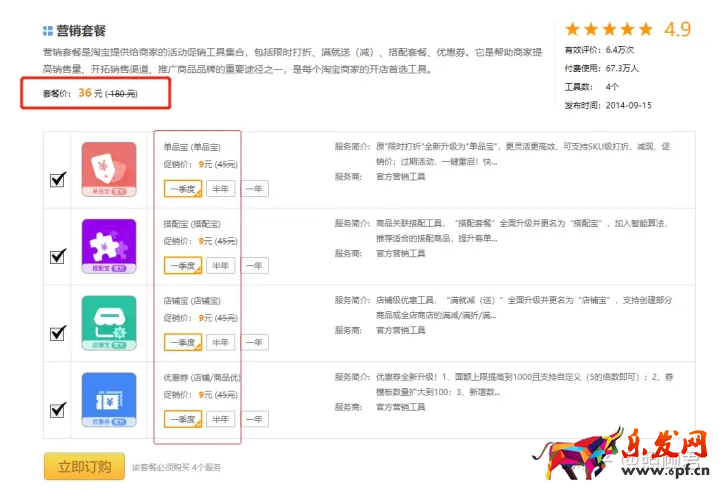720x491 pixels.
Task: Click the 营销套餐 heading text
Action: [x=81, y=31]
